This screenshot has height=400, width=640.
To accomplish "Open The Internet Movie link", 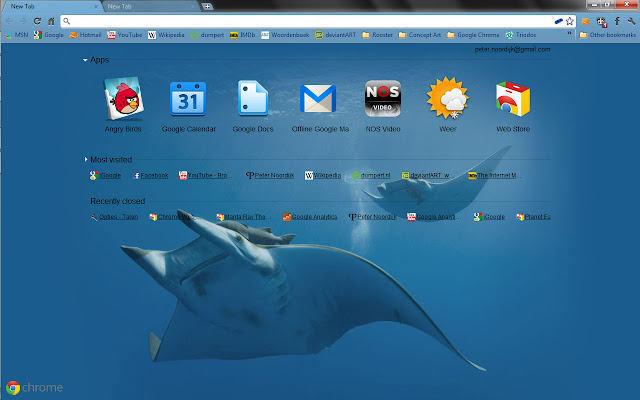I will point(493,176).
